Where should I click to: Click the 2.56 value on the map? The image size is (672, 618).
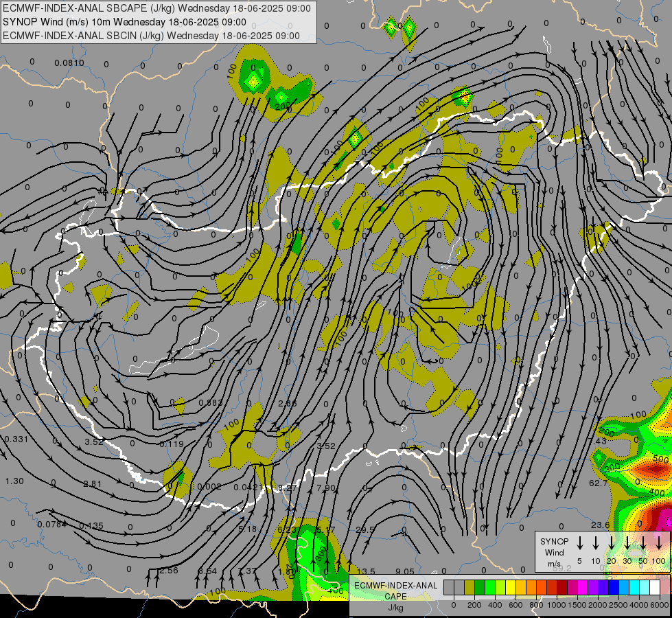169,571
